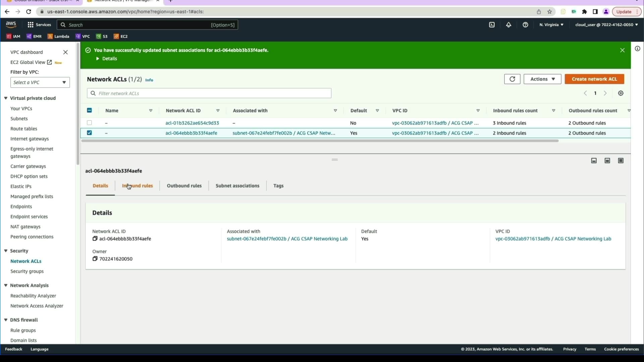
Task: Click the help question mark icon
Action: [x=525, y=25]
